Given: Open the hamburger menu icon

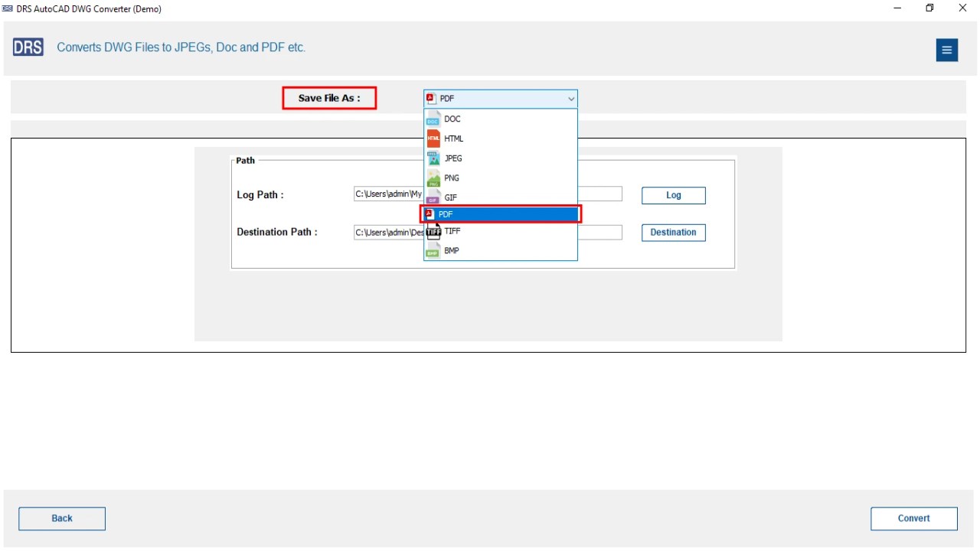Looking at the screenshot, I should 947,51.
